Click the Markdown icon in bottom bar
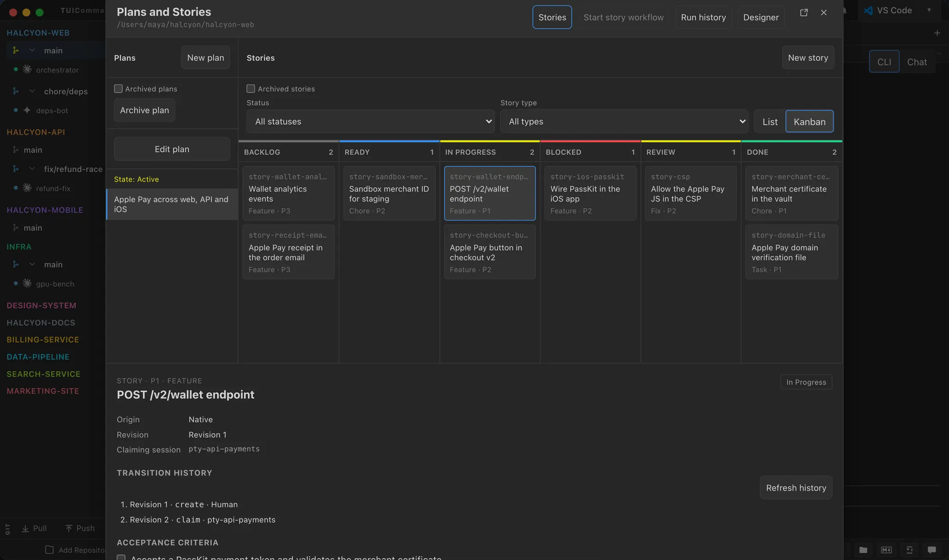 click(x=886, y=550)
